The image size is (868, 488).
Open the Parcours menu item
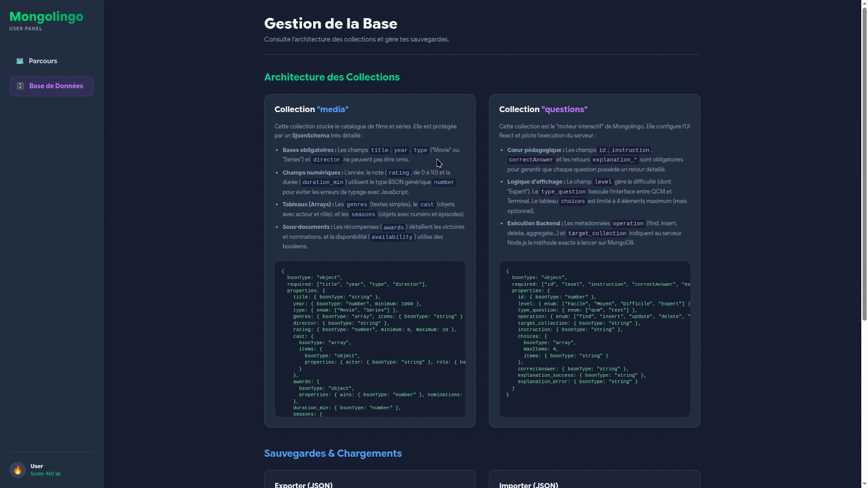tap(51, 61)
